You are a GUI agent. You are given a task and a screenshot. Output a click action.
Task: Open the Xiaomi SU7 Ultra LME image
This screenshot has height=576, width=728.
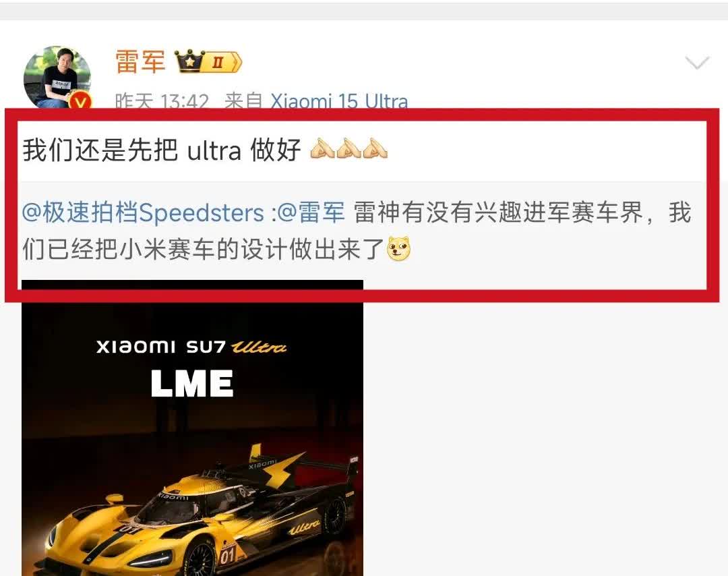click(x=192, y=428)
